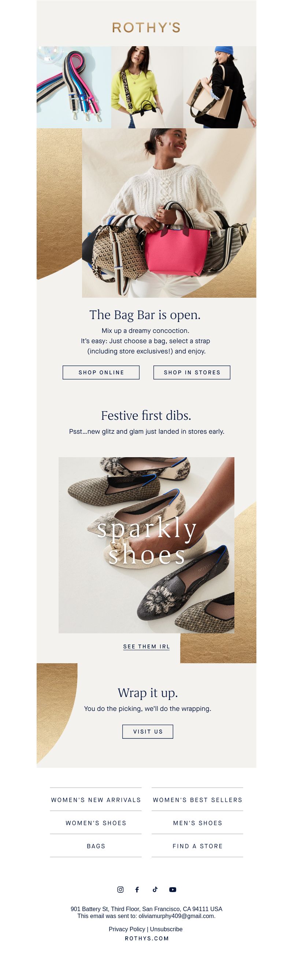This screenshot has width=293, height=980.
Task: Open the Facebook social icon
Action: coord(137,889)
